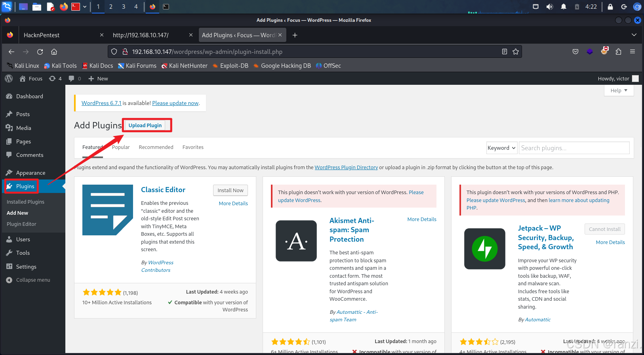Close the Add Plugins browser tab
Image resolution: width=644 pixels, height=355 pixels.
(280, 35)
